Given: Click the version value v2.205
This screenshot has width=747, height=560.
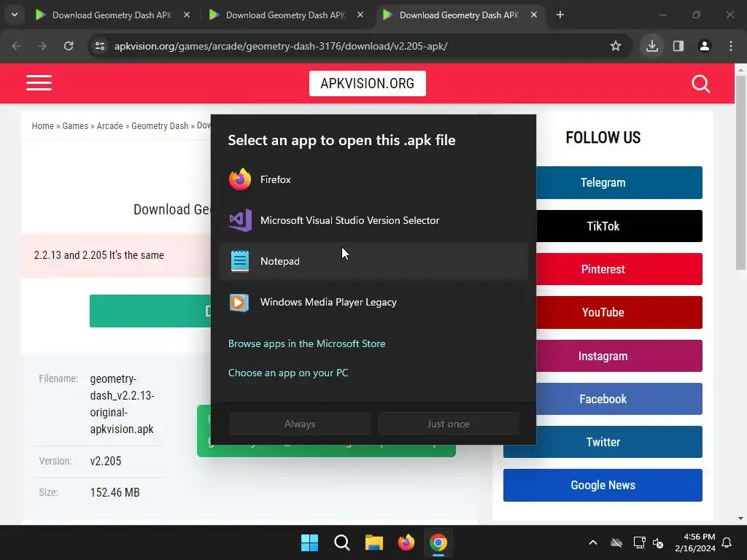Looking at the screenshot, I should tap(106, 461).
